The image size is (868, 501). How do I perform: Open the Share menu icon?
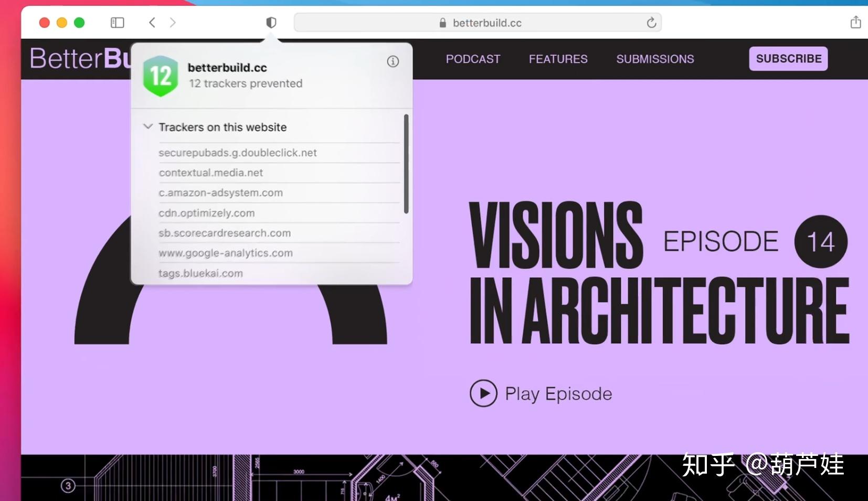[x=855, y=22]
